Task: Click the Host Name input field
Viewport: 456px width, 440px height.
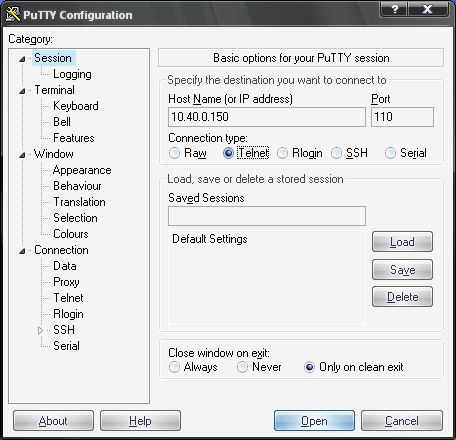Action: click(267, 117)
